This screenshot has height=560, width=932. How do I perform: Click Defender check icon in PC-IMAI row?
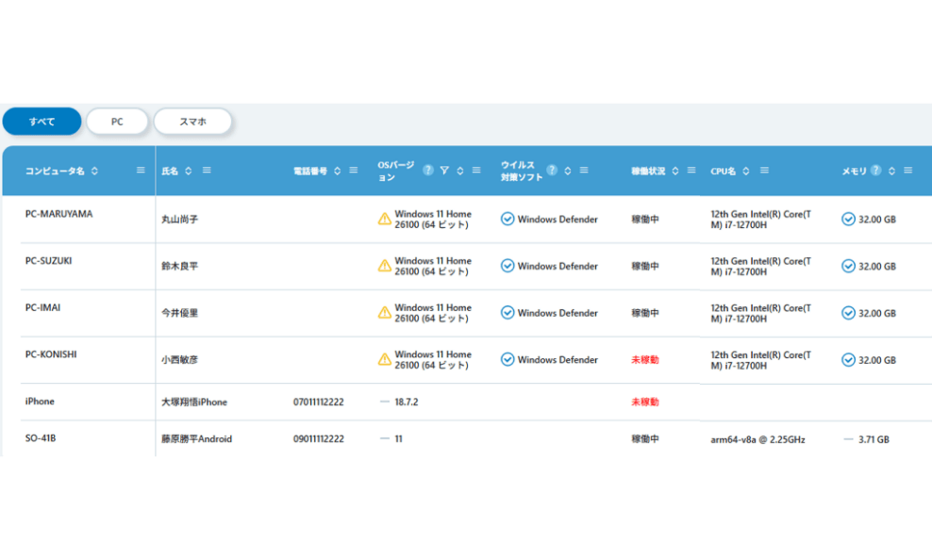pyautogui.click(x=507, y=313)
